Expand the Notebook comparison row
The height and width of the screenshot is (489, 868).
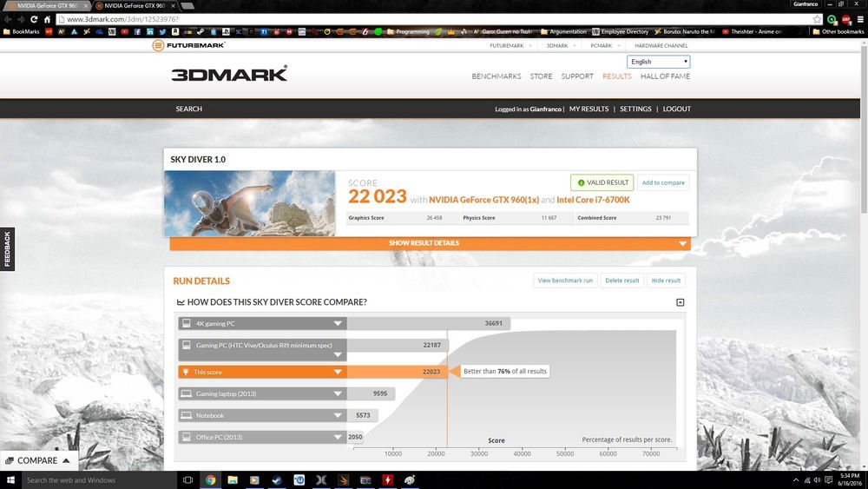pos(338,416)
